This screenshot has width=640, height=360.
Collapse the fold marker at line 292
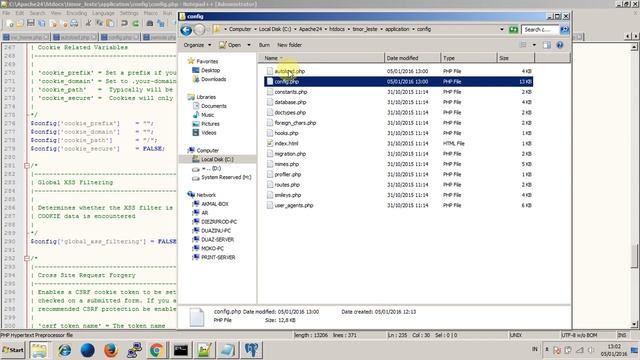click(27, 258)
